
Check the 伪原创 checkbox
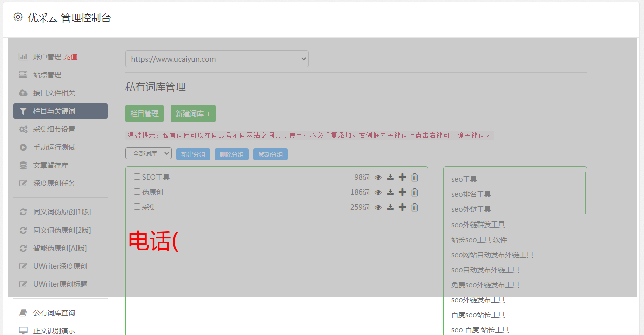click(x=137, y=192)
